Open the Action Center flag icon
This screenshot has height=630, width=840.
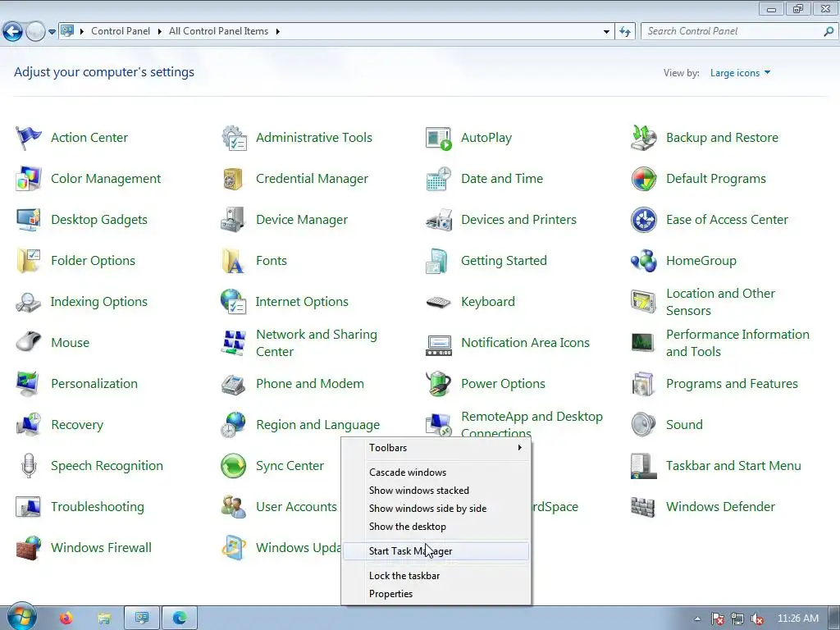(x=28, y=138)
